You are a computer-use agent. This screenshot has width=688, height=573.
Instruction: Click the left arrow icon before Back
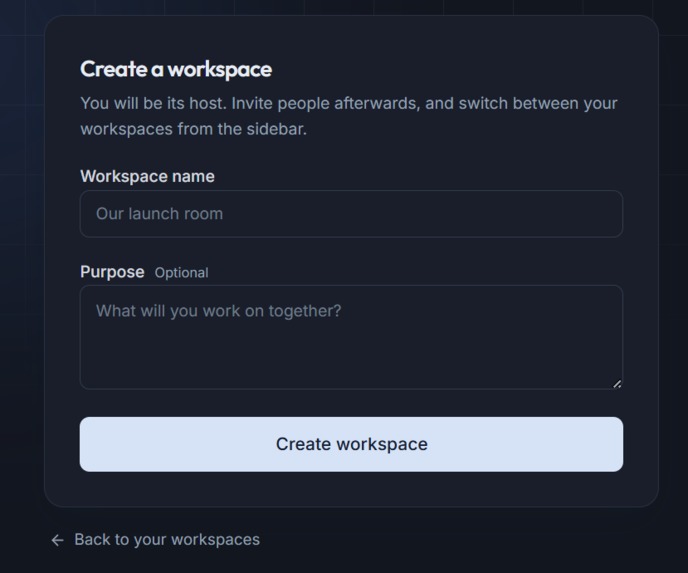pos(57,540)
